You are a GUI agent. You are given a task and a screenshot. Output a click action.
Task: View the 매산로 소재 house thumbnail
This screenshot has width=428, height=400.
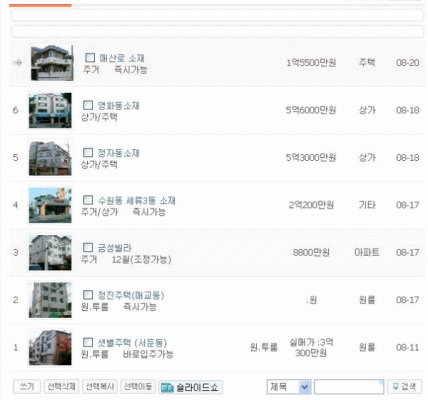(52, 63)
